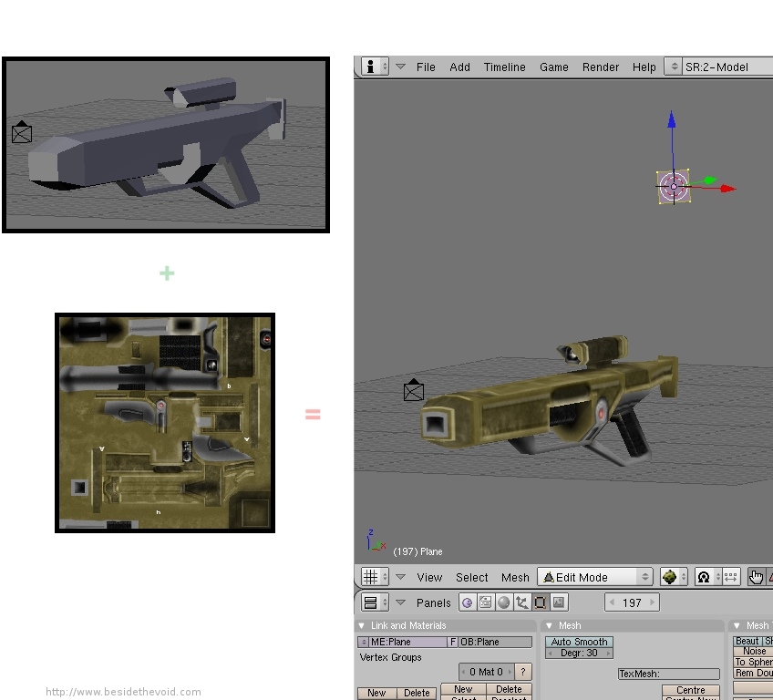Open the Mesh menu in 3D header
Screen dimensions: 773x700
tap(515, 577)
